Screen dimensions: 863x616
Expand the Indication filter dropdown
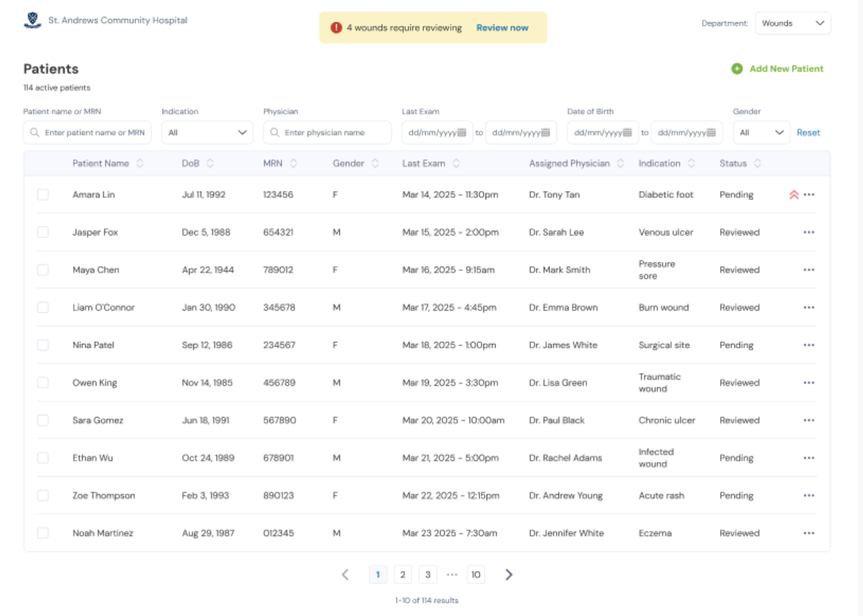point(207,133)
